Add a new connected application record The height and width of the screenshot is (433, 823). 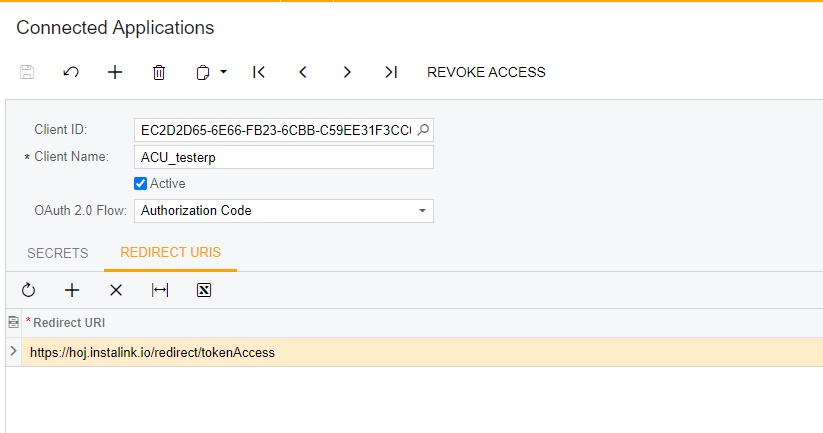115,72
